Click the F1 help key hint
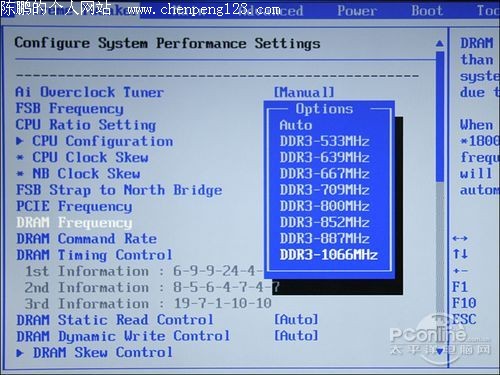This screenshot has height=375, width=500. (x=460, y=287)
